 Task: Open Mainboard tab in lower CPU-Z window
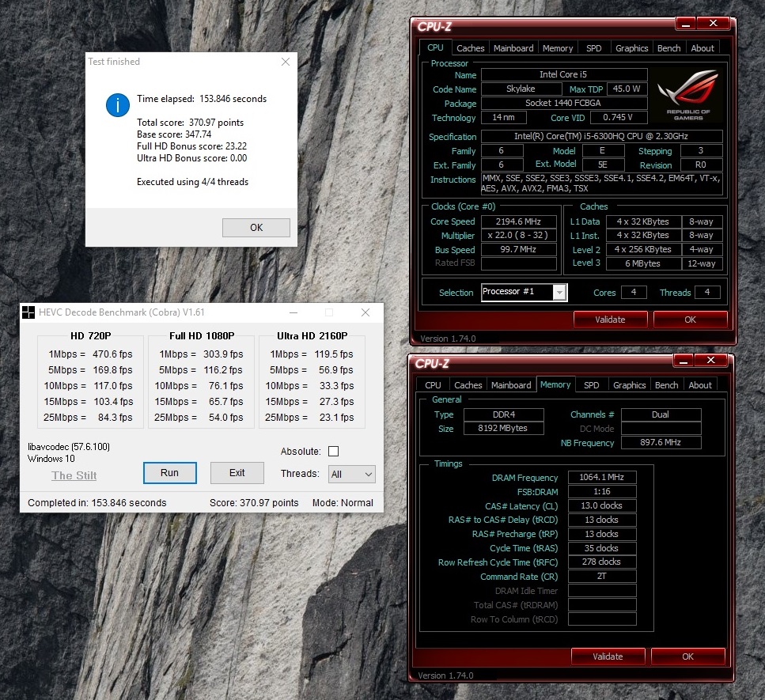(511, 385)
